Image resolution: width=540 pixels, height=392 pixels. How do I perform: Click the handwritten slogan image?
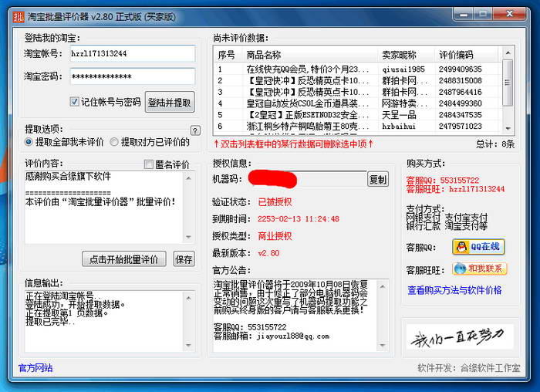click(460, 336)
